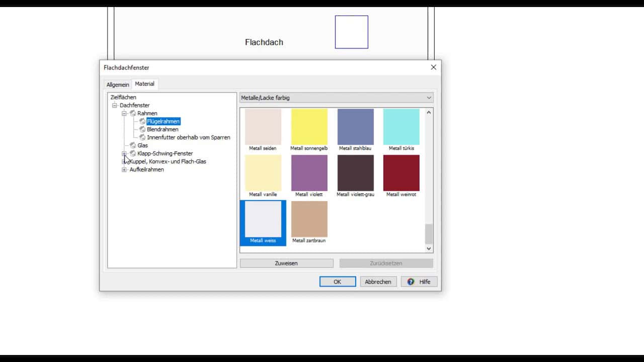Click the Hilfe question mark icon

[x=411, y=282]
